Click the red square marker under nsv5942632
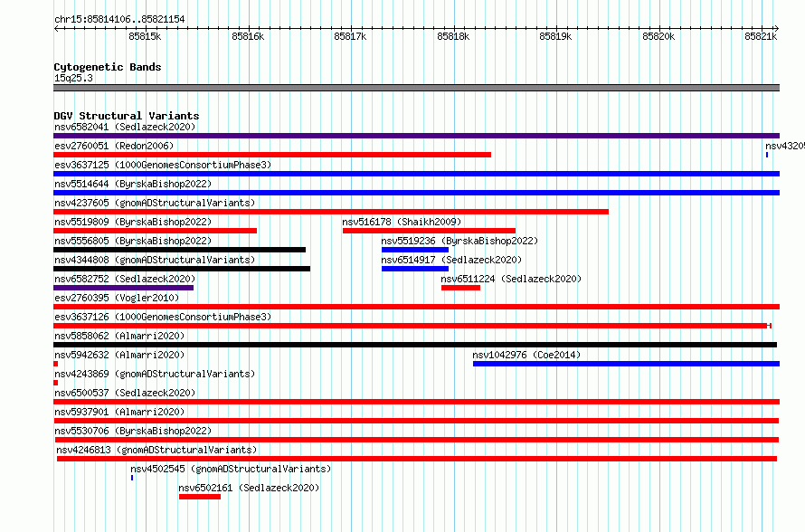805x532 pixels. pyautogui.click(x=55, y=364)
